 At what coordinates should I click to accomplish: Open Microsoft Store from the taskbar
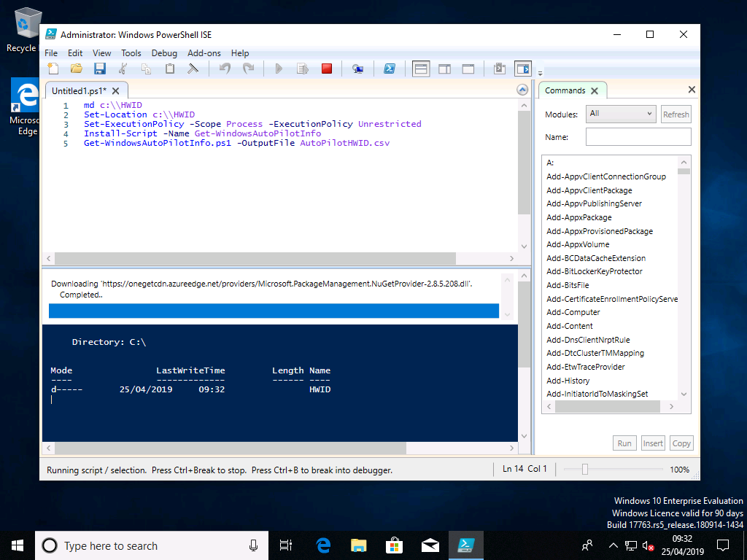pyautogui.click(x=395, y=545)
